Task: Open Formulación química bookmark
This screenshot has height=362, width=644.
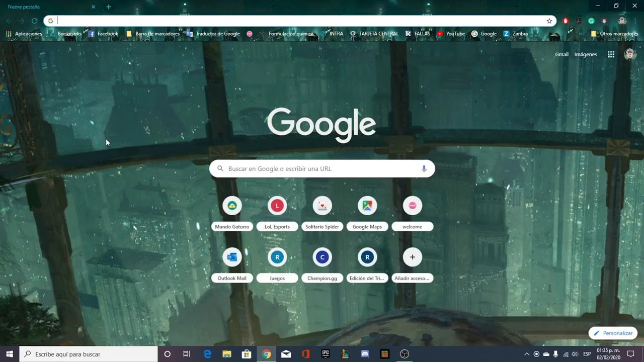Action: [286, 34]
